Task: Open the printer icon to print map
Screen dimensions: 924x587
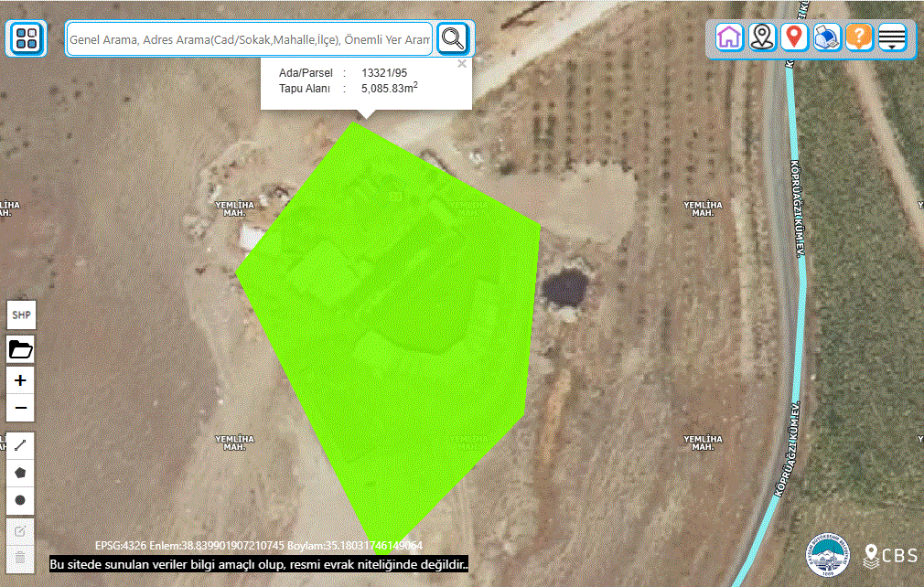Action: (x=827, y=37)
